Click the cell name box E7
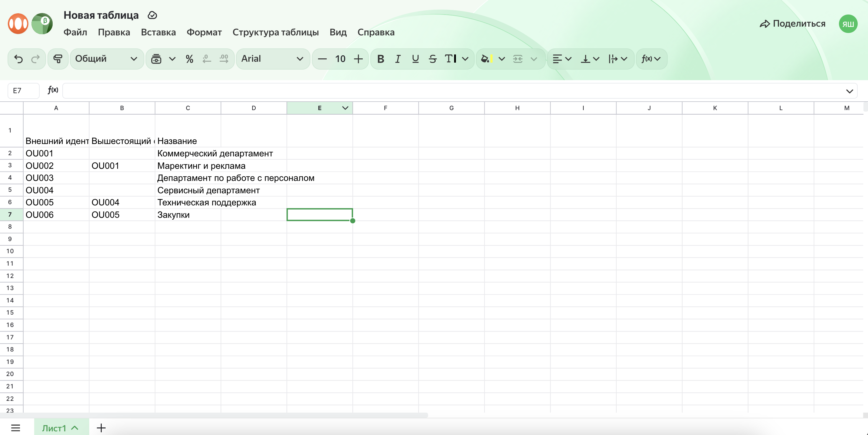 click(23, 91)
